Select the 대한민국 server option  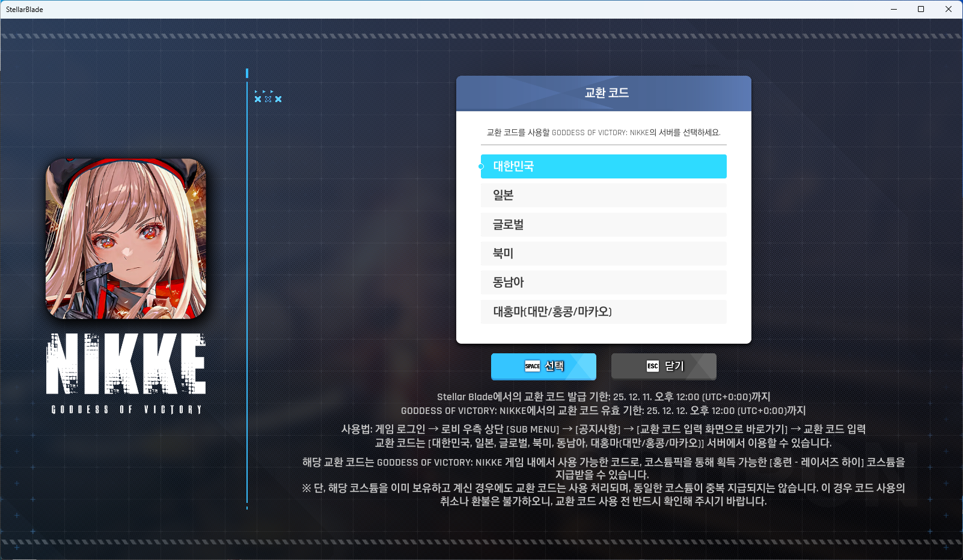pyautogui.click(x=604, y=166)
